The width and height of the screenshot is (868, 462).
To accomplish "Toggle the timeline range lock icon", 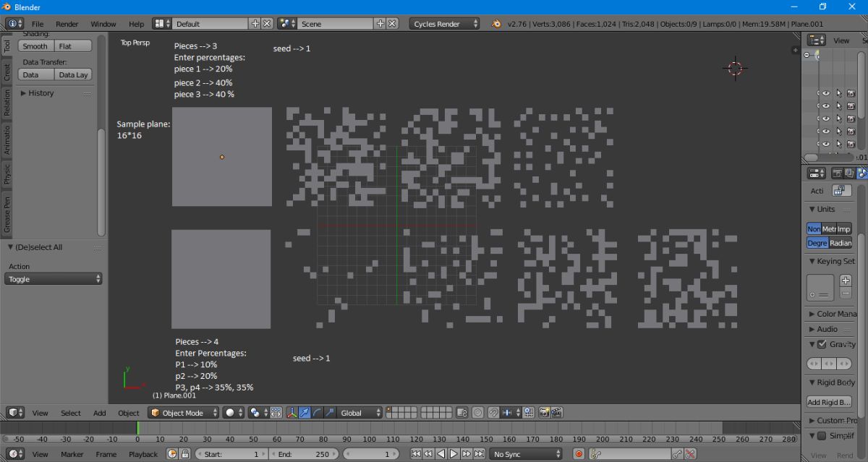I will tap(184, 454).
